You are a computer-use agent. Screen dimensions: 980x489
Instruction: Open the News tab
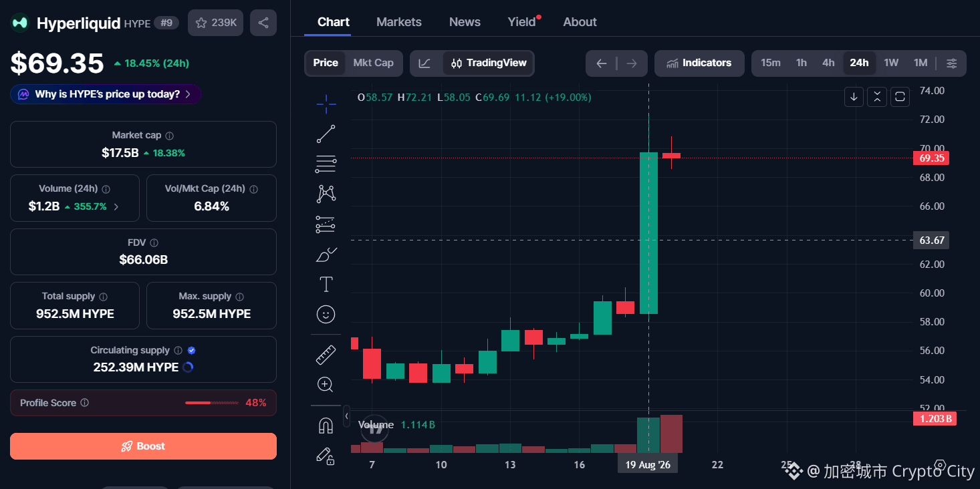click(465, 22)
